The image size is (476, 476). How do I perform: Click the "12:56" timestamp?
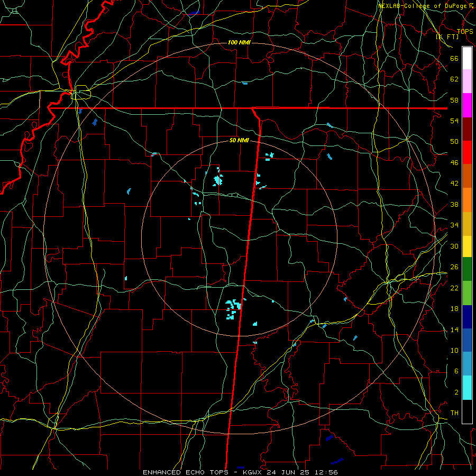tap(327, 472)
